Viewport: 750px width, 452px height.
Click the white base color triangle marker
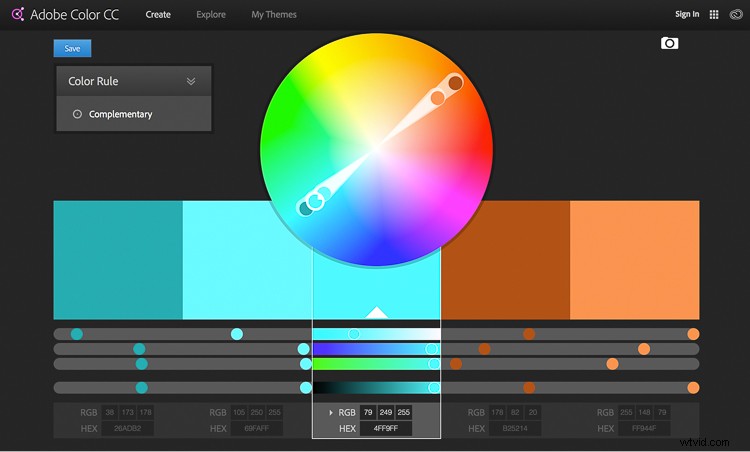376,312
